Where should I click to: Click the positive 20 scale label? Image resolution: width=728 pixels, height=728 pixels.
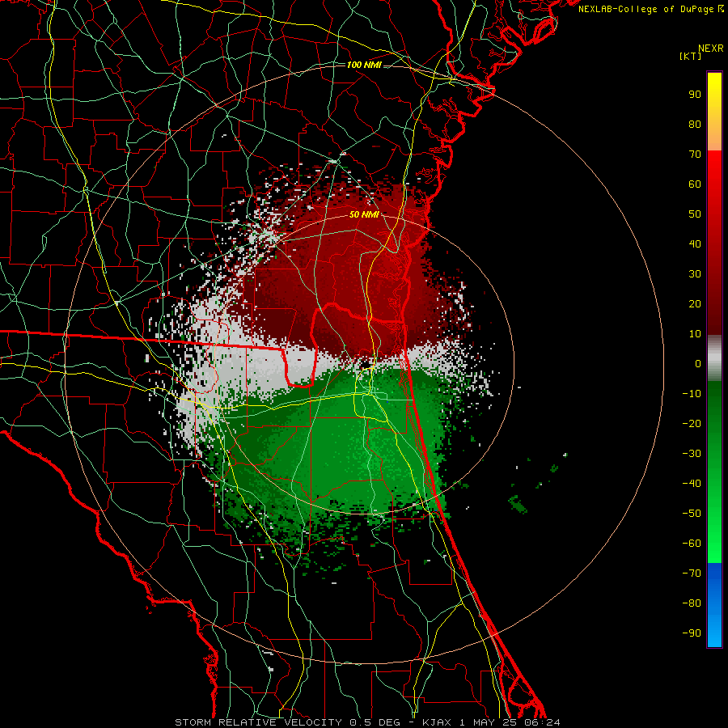(x=695, y=303)
